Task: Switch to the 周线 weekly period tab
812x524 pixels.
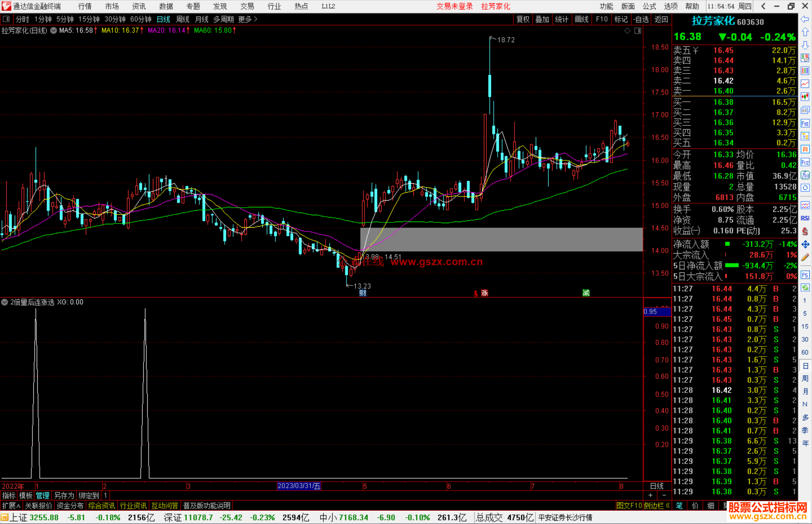Action: click(183, 19)
